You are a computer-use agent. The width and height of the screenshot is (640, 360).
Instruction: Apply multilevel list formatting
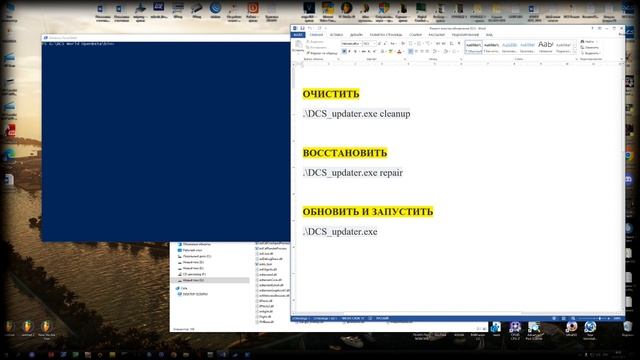427,44
